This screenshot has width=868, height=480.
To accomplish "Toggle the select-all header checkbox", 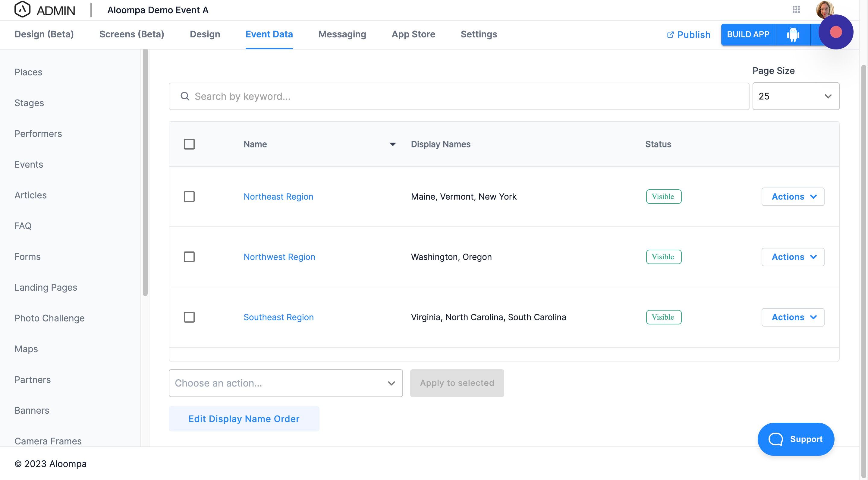I will (x=189, y=144).
